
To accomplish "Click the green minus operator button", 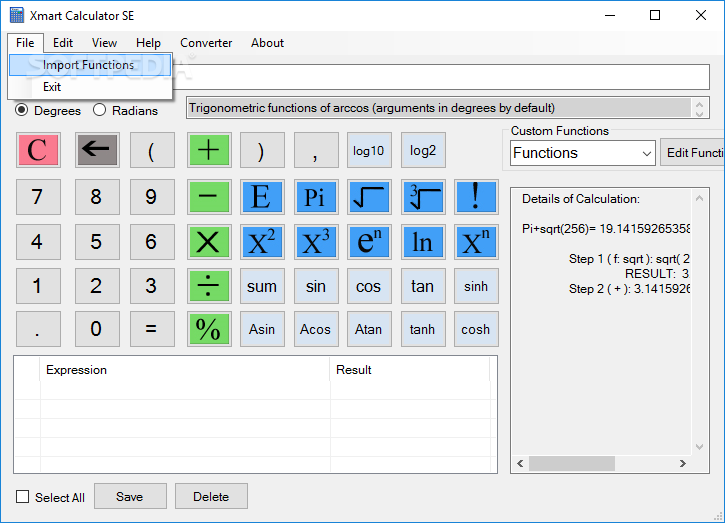I will (x=209, y=197).
